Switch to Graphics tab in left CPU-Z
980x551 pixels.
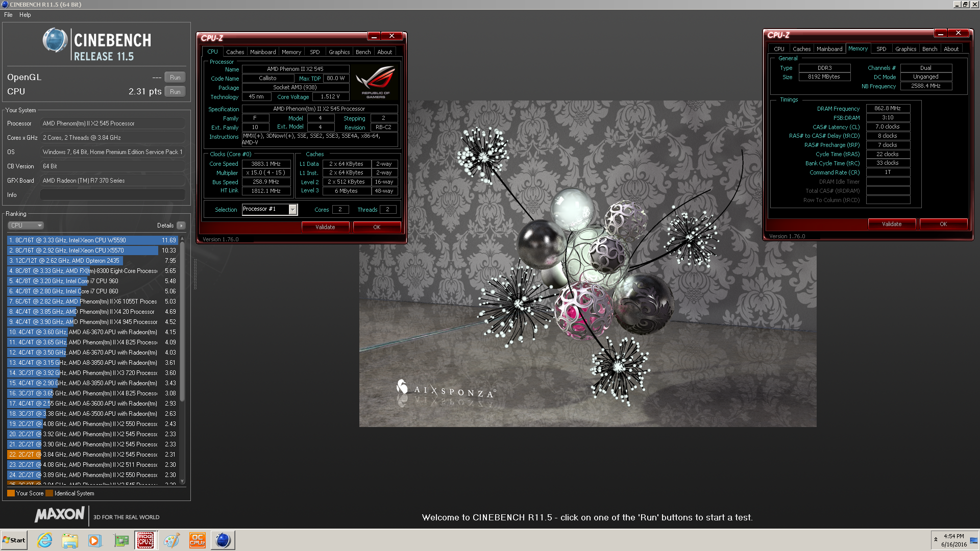point(339,52)
